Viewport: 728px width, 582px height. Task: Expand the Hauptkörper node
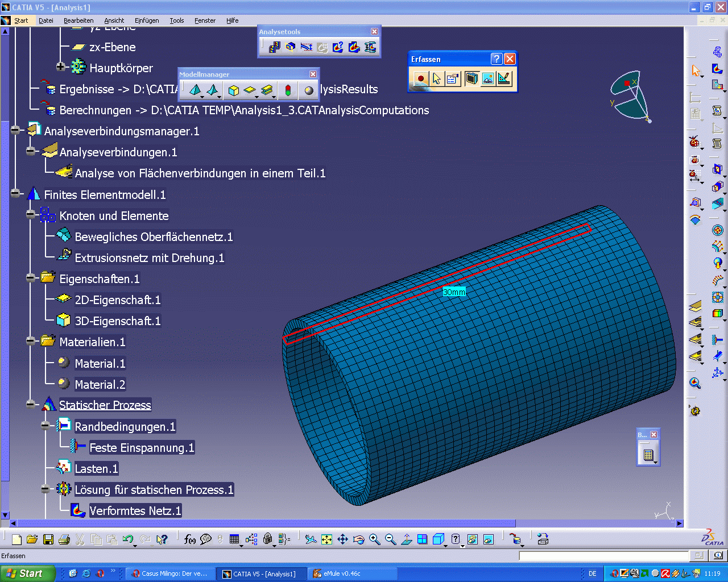pos(61,66)
